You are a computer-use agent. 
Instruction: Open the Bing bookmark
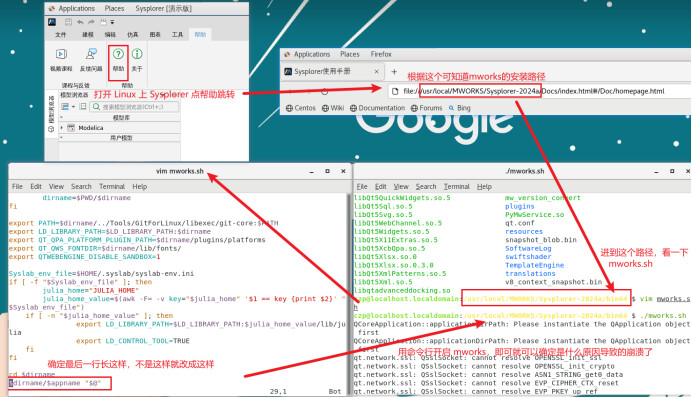(x=459, y=108)
